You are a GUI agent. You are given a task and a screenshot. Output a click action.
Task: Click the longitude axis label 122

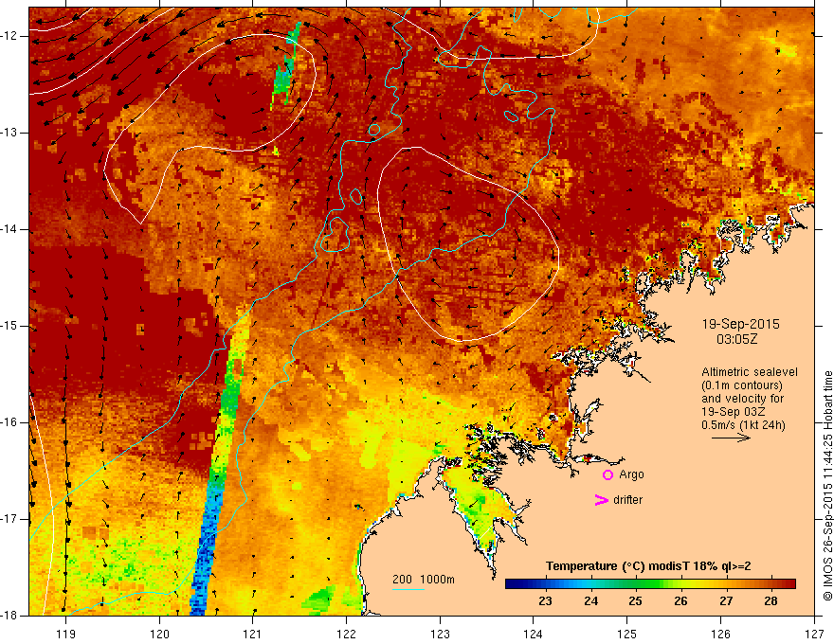point(346,634)
